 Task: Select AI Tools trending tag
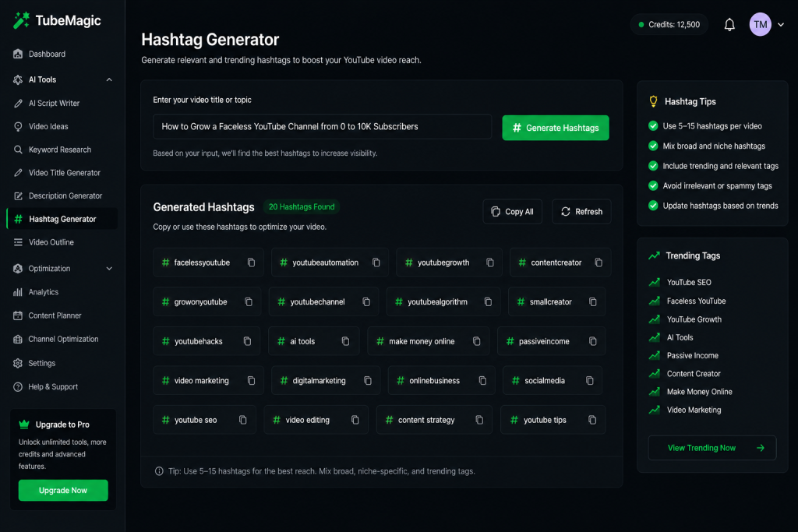point(671,337)
